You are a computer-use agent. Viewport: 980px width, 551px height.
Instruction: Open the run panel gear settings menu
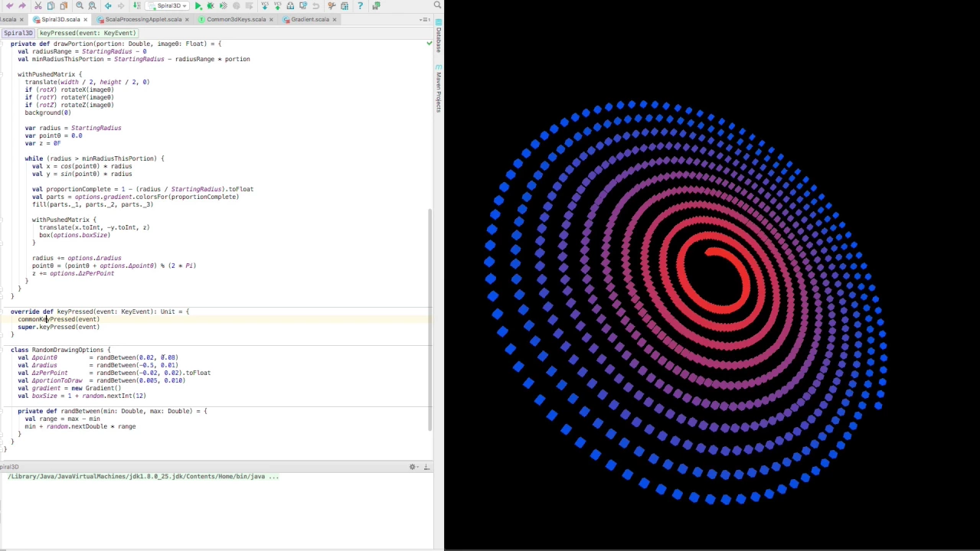click(413, 467)
